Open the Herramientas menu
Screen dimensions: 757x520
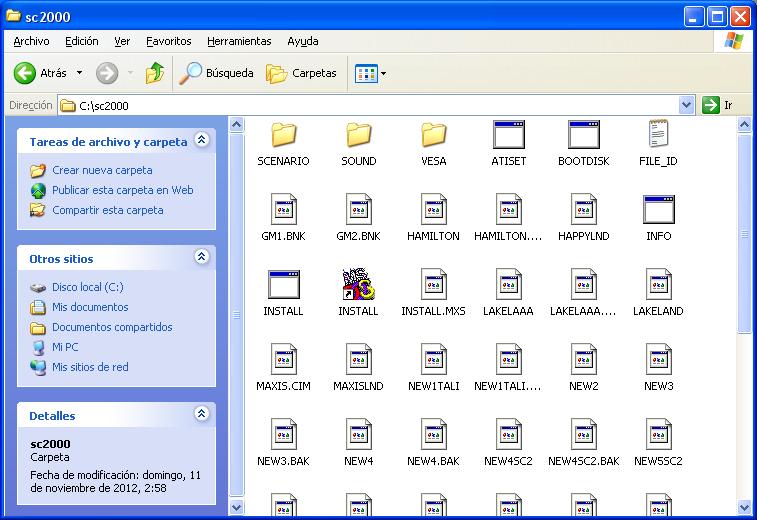coord(239,42)
